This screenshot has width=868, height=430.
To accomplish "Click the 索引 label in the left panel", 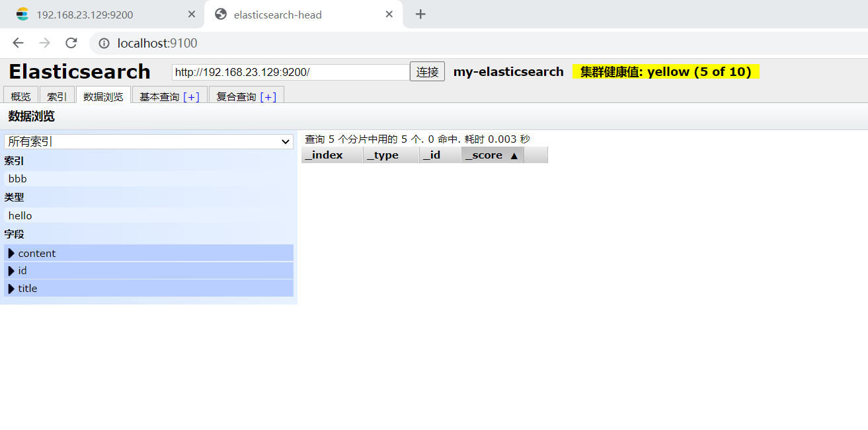I will point(14,161).
